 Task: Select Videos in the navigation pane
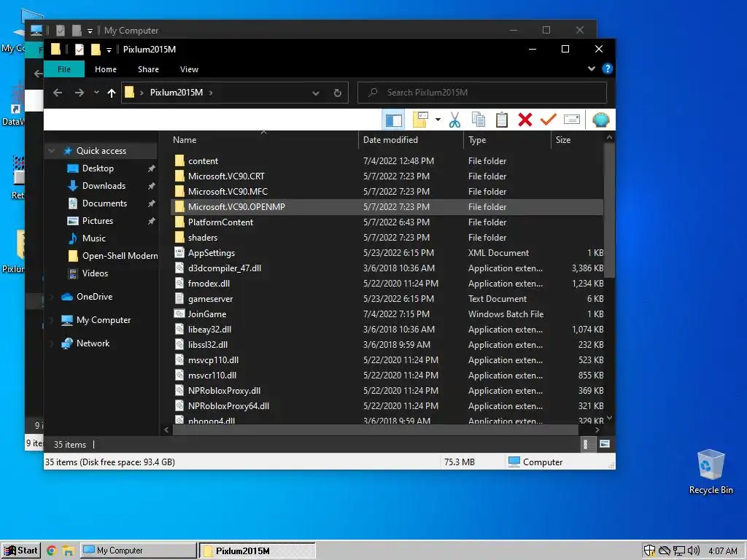tap(95, 273)
